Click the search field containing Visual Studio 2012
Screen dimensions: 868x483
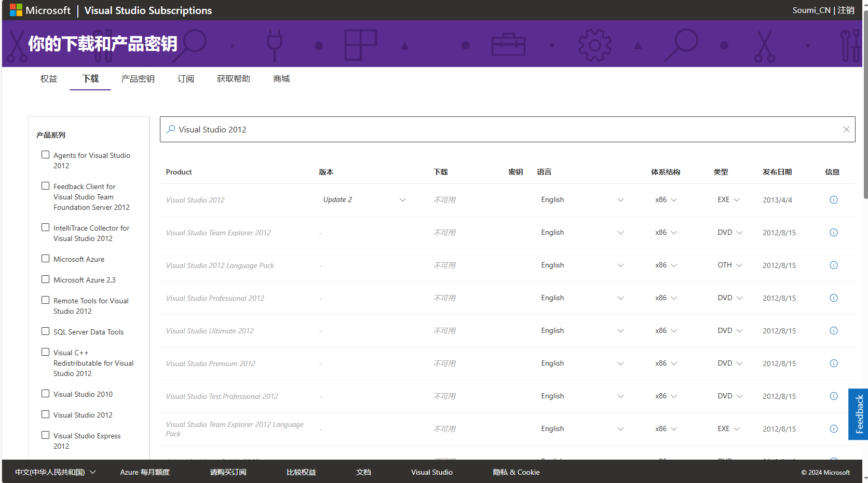[508, 129]
